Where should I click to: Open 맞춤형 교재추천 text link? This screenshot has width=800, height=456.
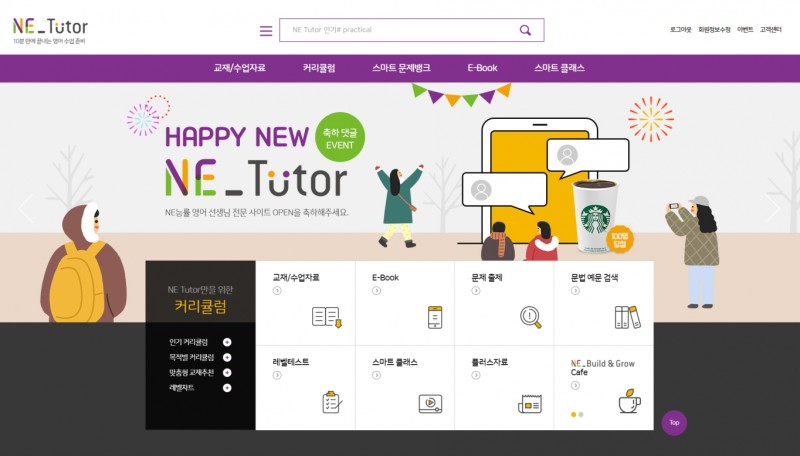coord(191,373)
